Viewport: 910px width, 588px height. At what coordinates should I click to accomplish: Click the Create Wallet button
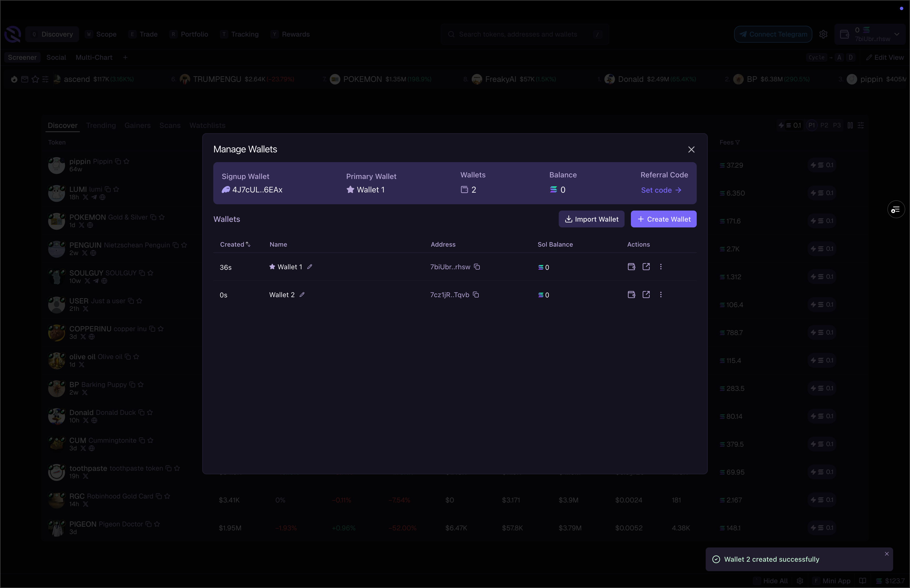663,219
